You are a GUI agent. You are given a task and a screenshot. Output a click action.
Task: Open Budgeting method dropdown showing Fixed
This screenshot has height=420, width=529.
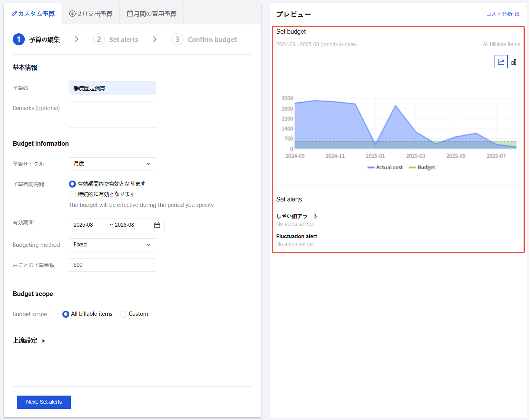[x=112, y=245]
